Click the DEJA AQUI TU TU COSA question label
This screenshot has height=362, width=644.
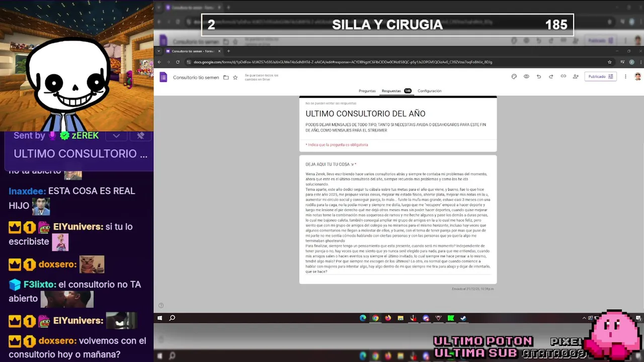tap(331, 164)
